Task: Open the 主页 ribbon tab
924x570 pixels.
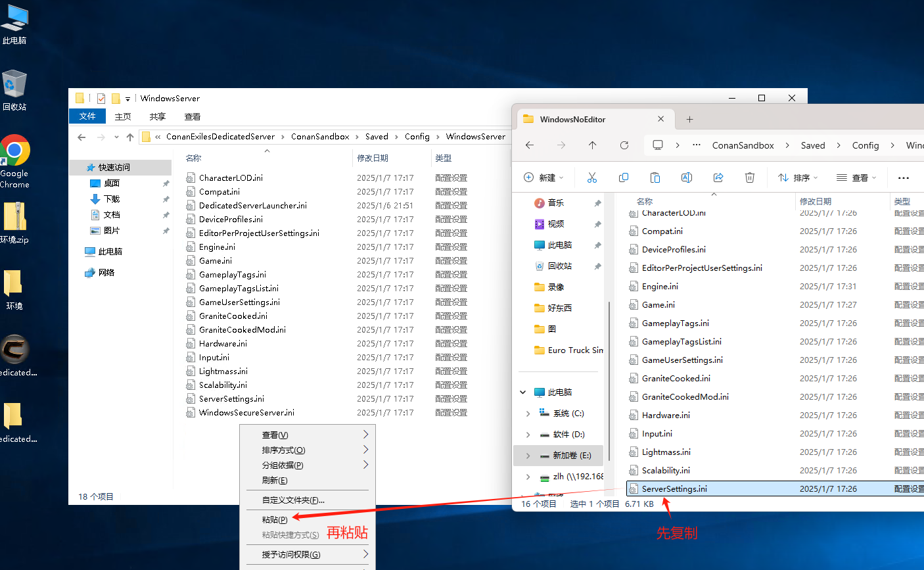Action: click(x=123, y=116)
